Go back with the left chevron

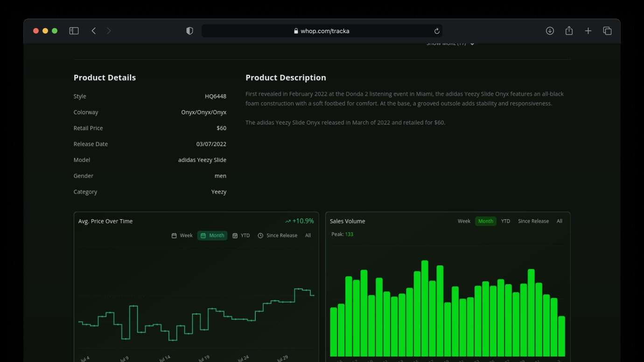coord(94,31)
